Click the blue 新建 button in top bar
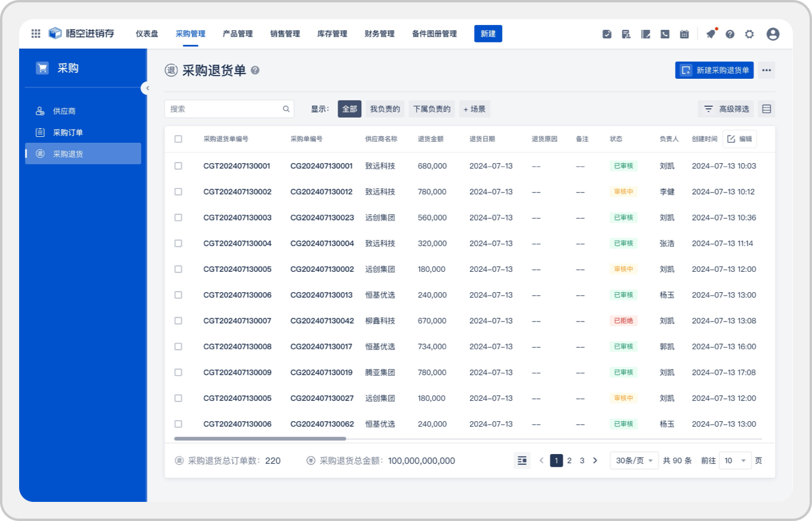812x521 pixels. click(488, 33)
